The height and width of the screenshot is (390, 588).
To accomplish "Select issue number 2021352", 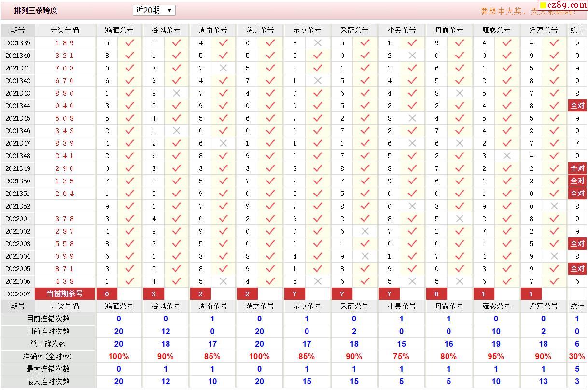I will (x=18, y=206).
